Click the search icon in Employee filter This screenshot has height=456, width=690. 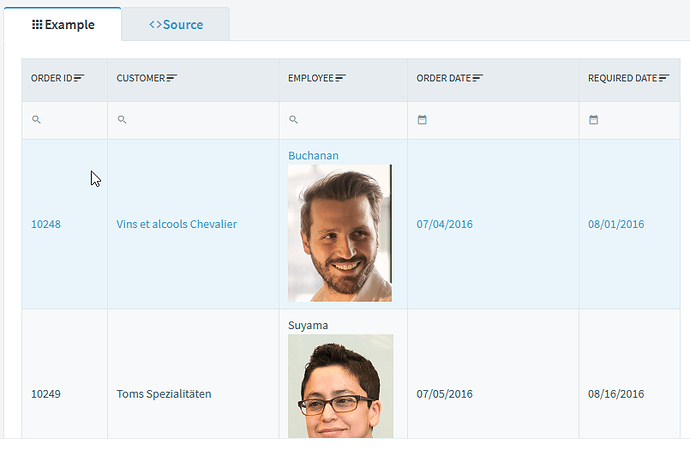pyautogui.click(x=294, y=120)
